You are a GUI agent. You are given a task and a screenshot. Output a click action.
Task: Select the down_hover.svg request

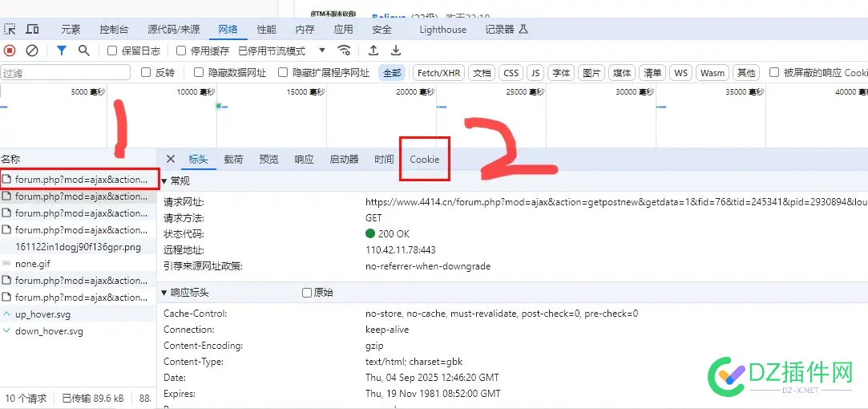pos(78,331)
